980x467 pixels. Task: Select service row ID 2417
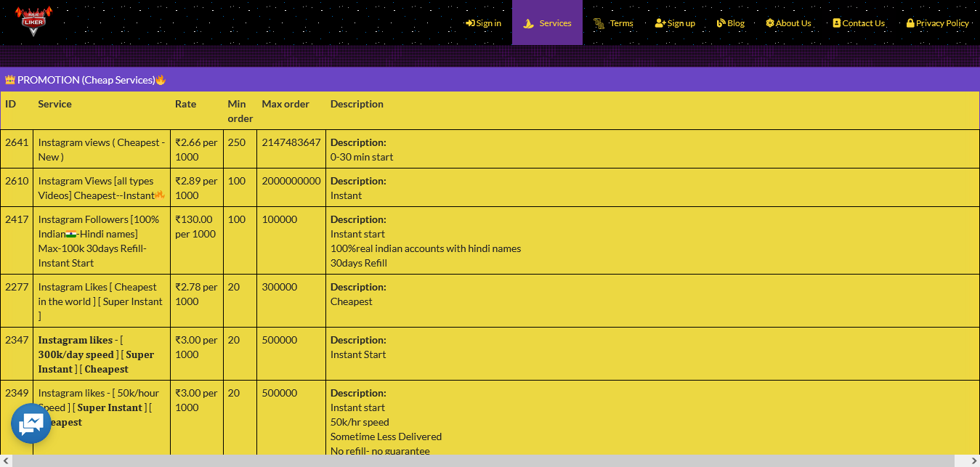[17, 219]
